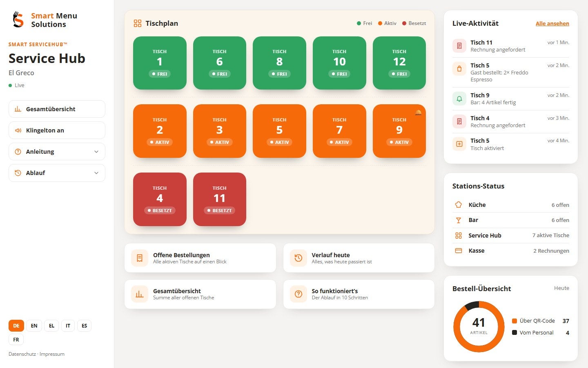Click the bell icon next to Tisch 9 activity
The image size is (588, 368).
point(459,99)
